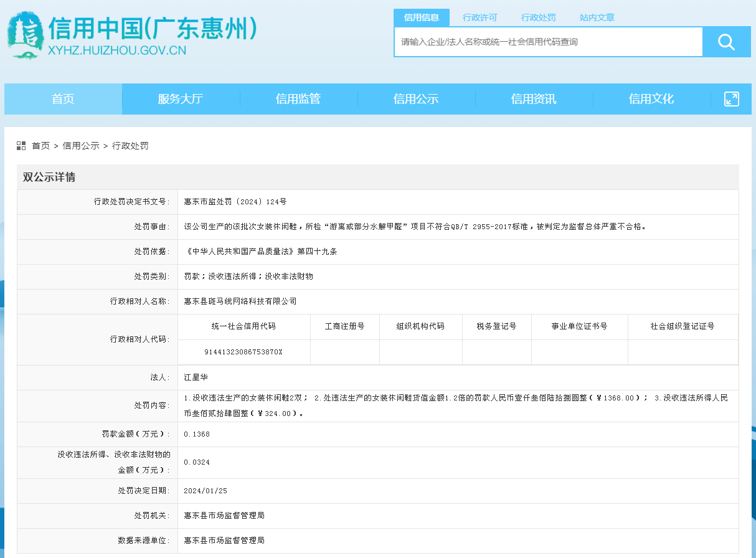Click the fullscreen expand icon in navbar

click(x=732, y=99)
